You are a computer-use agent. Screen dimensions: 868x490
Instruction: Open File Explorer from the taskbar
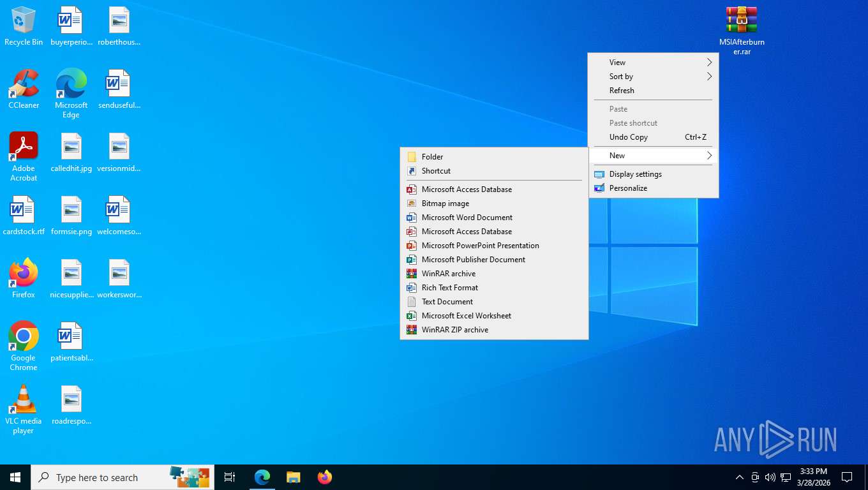click(293, 477)
